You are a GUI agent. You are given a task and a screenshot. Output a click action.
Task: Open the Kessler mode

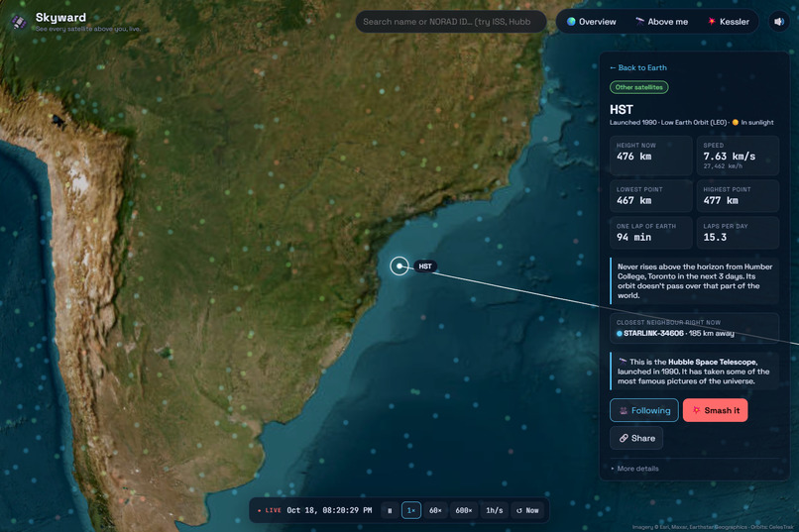[729, 22]
